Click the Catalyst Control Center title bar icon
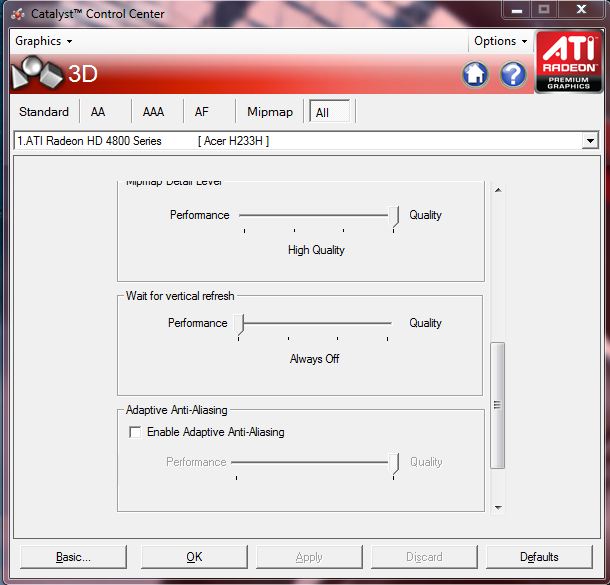 [18, 14]
